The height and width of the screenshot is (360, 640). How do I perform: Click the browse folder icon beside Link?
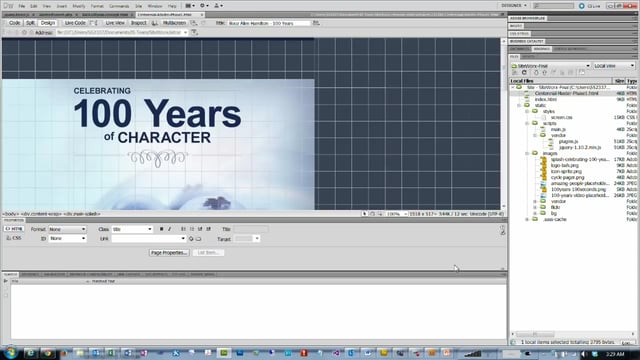tap(199, 239)
